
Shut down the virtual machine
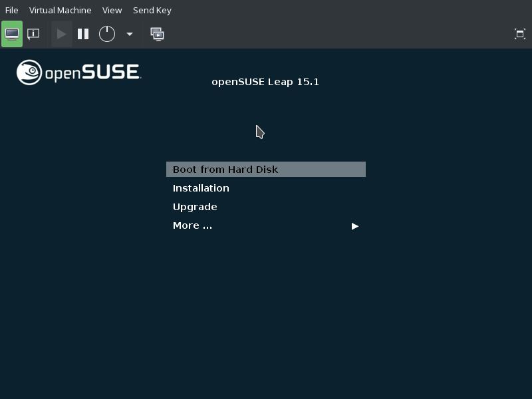point(106,34)
